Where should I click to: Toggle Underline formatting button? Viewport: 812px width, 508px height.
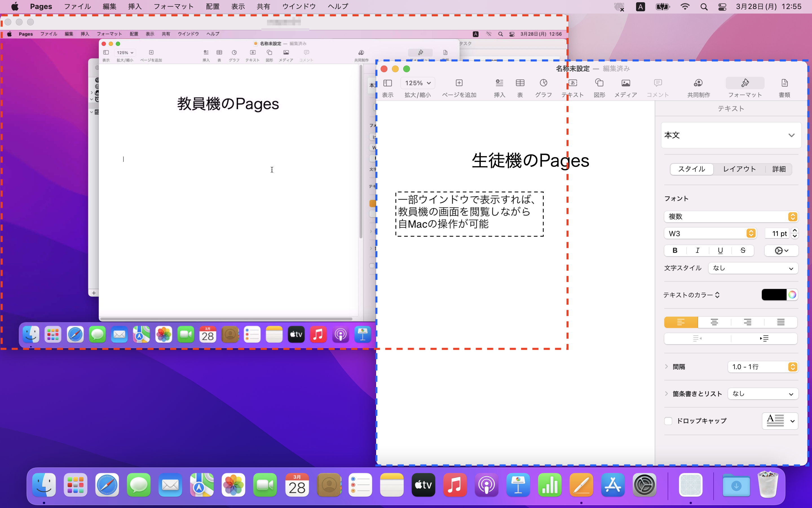coord(720,251)
